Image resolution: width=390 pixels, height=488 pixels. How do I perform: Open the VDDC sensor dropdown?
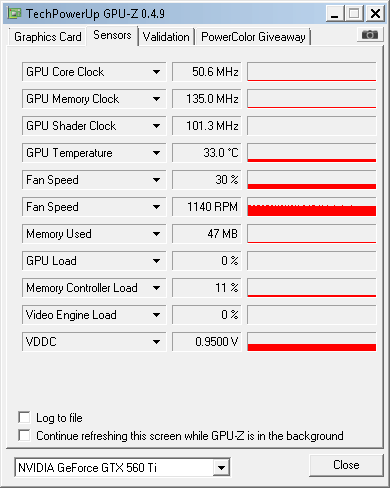pyautogui.click(x=156, y=342)
